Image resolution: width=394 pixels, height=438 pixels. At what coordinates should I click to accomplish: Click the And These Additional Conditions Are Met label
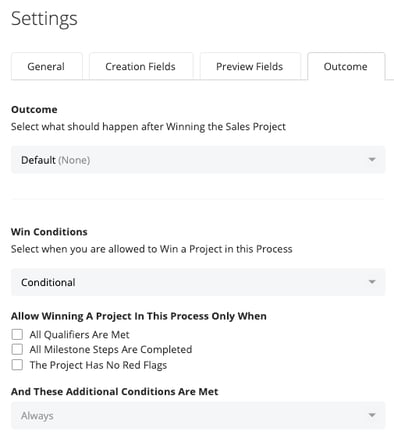point(114,391)
